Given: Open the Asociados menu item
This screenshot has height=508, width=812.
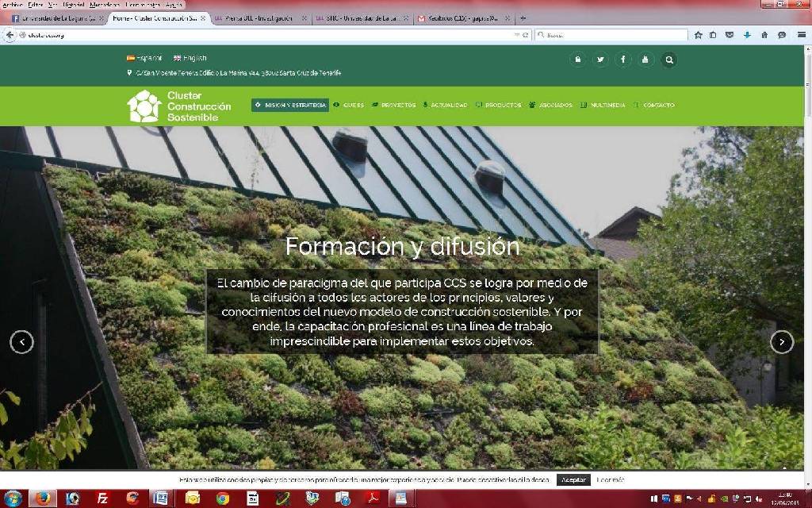Looking at the screenshot, I should click(x=550, y=105).
